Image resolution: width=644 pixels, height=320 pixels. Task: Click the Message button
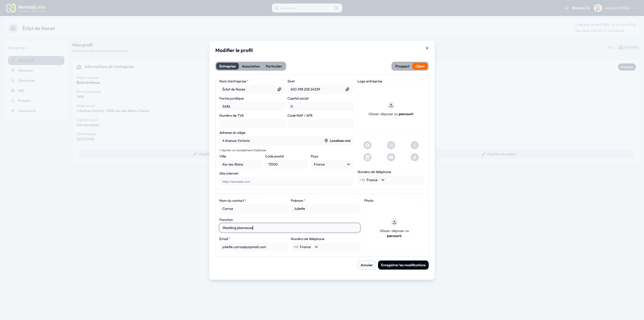click(x=627, y=67)
